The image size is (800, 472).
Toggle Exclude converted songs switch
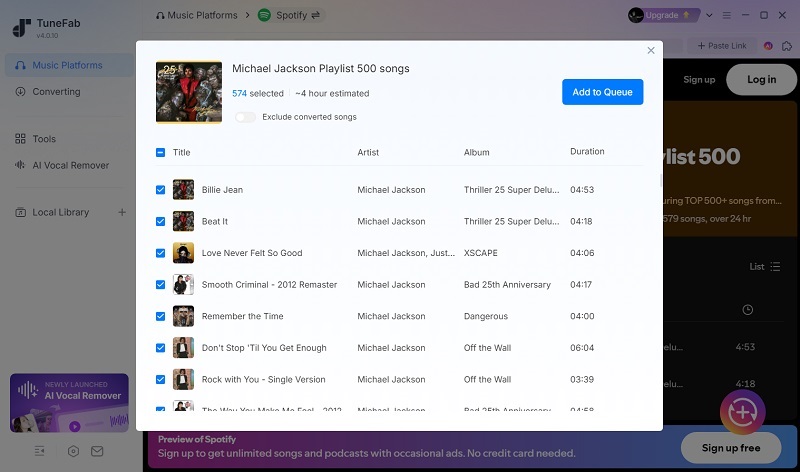(x=245, y=117)
